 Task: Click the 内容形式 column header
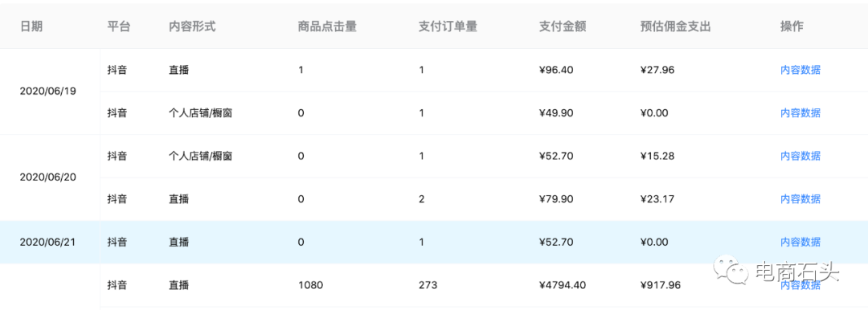pos(192,27)
